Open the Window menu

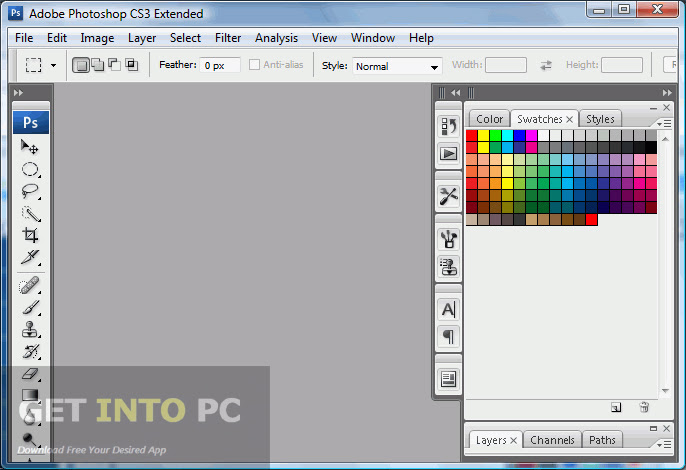point(373,38)
